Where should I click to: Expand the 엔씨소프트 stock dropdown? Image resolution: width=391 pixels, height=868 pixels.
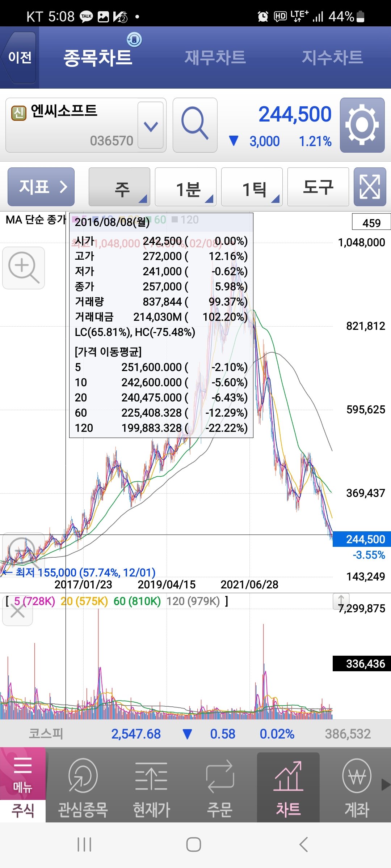pyautogui.click(x=151, y=125)
